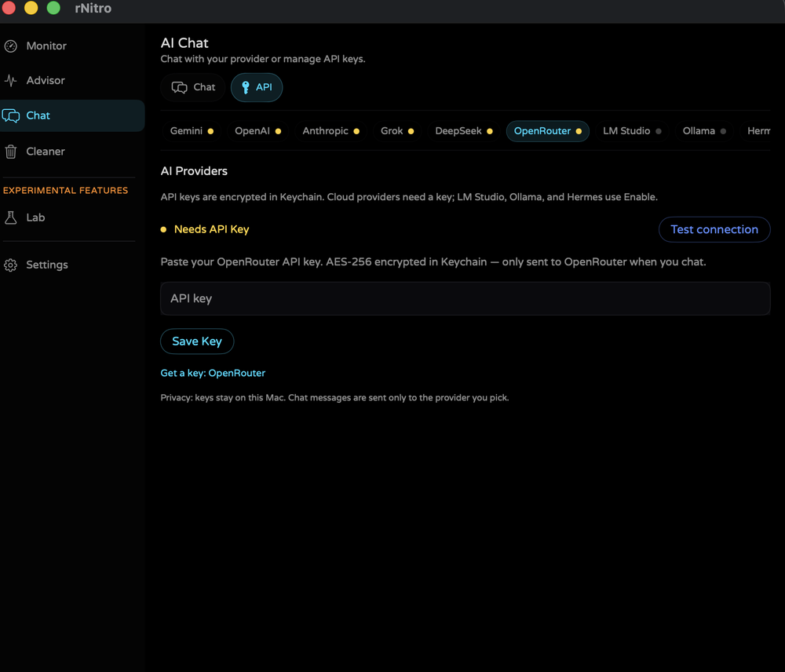785x672 pixels.
Task: Click the AI Chat page title
Action: click(x=184, y=43)
